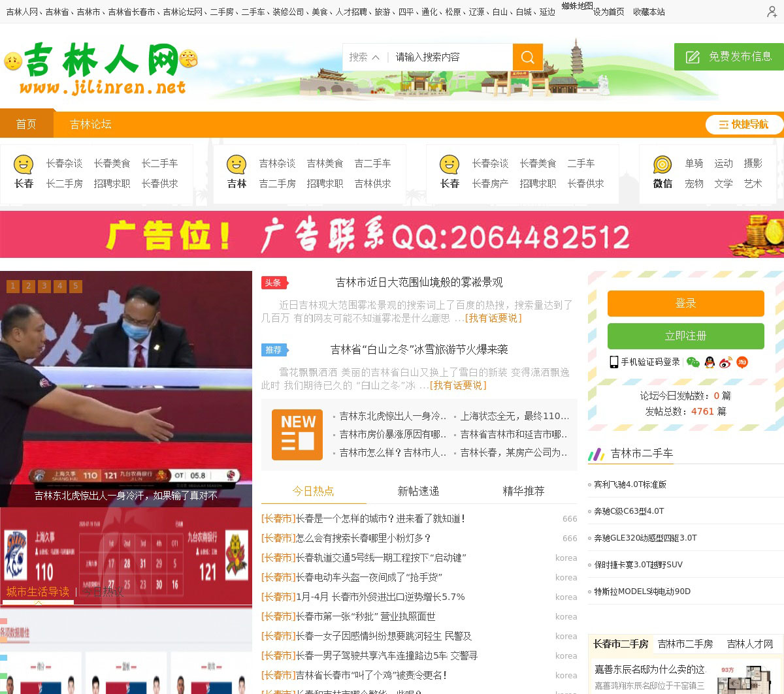Log in with the Weibo icon
Screen dimensions: 784x694
pos(726,362)
